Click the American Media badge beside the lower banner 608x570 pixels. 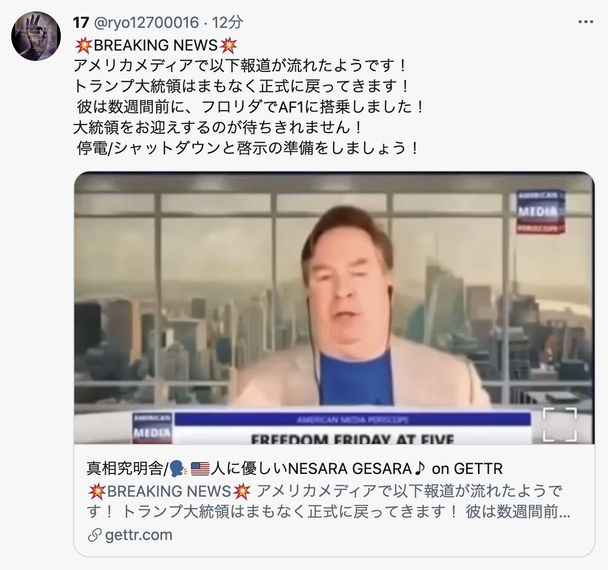pos(152,428)
